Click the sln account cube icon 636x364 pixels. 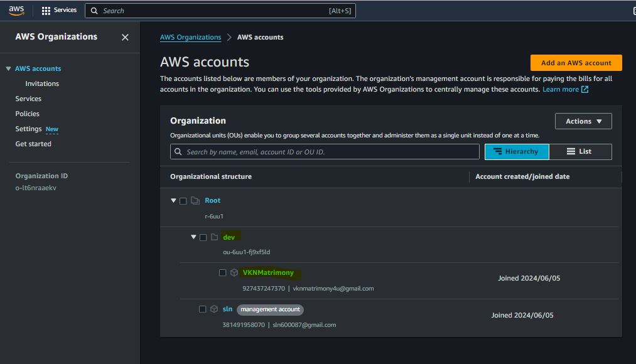coord(214,309)
